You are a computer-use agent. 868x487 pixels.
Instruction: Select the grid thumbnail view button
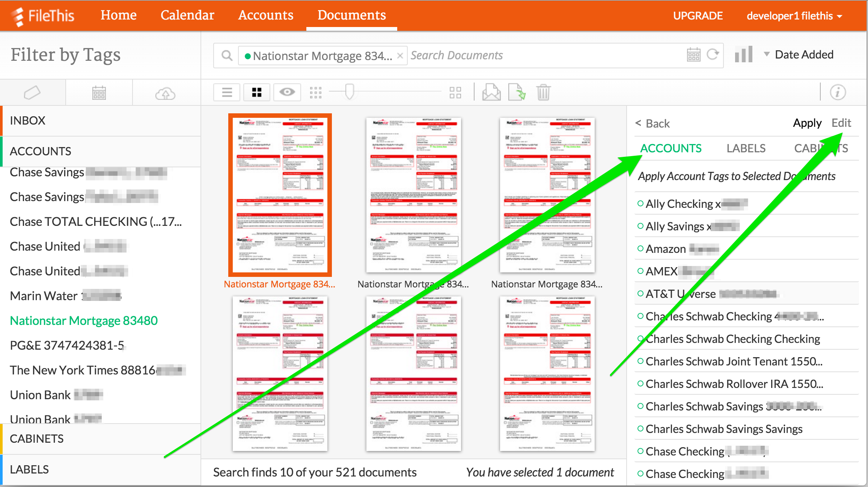tap(257, 92)
